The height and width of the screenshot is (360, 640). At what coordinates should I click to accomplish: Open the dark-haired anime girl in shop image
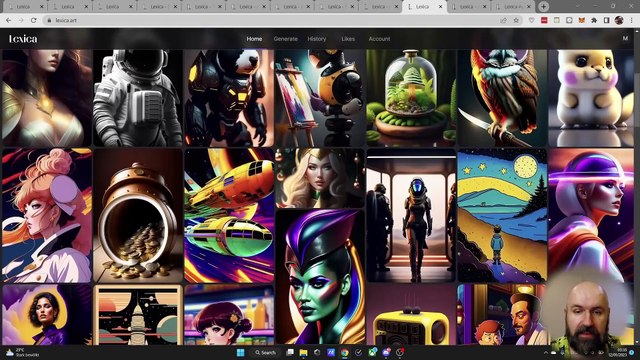229,315
